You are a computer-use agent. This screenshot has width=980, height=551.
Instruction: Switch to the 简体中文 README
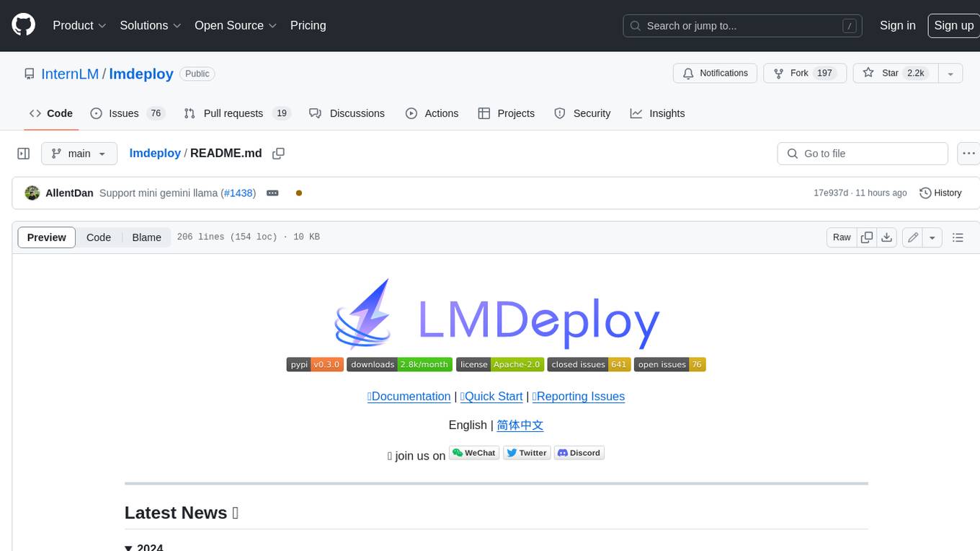point(520,426)
